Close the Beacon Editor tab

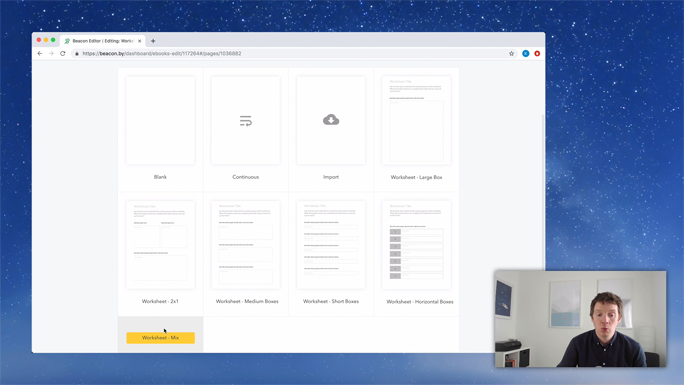click(x=140, y=41)
